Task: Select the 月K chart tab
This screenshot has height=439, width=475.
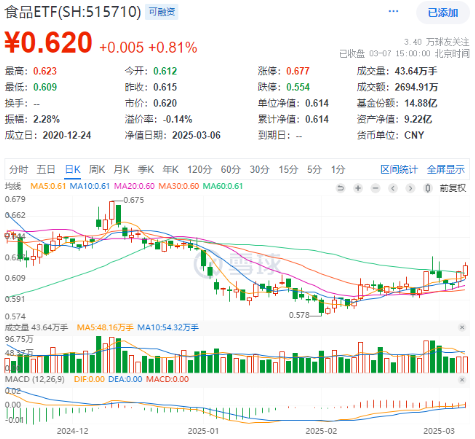Action: [x=121, y=169]
